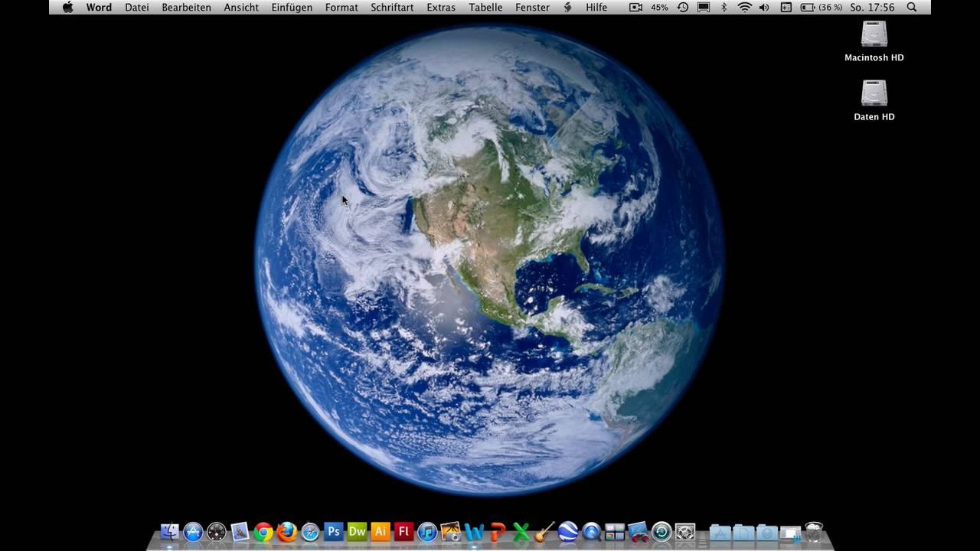Open the Trash in the Dock
Viewport: 980px width, 551px height.
click(x=814, y=532)
